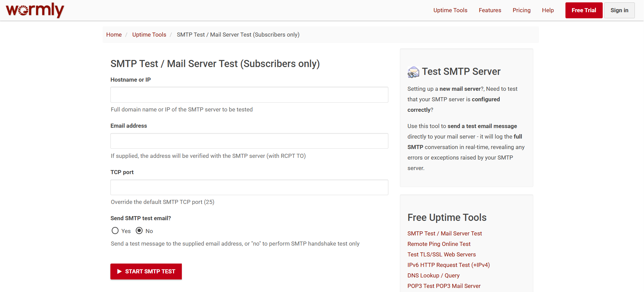Image resolution: width=644 pixels, height=292 pixels.
Task: Open the Test TLS/SSL Web Servers link
Action: point(442,254)
